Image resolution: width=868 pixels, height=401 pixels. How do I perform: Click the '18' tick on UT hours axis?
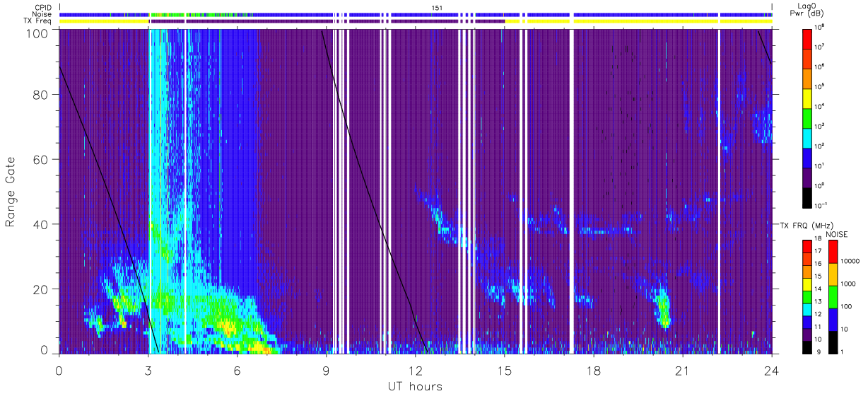tap(594, 371)
